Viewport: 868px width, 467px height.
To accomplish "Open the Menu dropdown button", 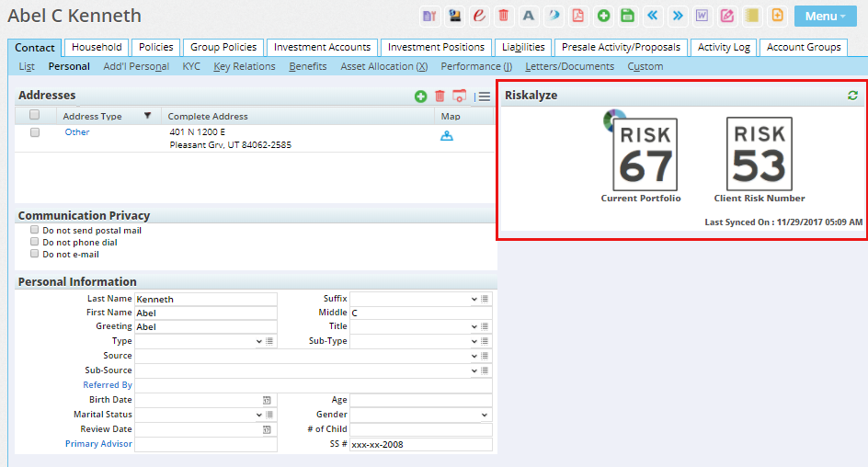I will (825, 16).
